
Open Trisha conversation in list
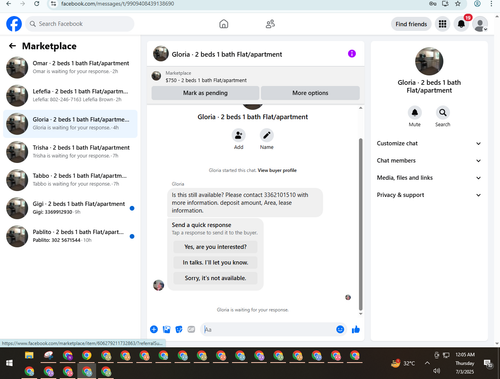coord(70,152)
